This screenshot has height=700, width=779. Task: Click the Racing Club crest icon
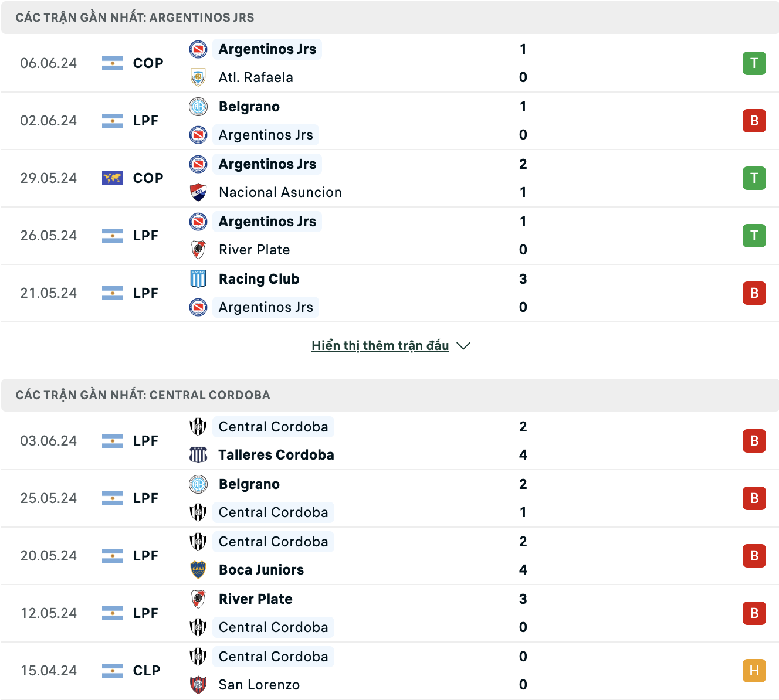(198, 279)
